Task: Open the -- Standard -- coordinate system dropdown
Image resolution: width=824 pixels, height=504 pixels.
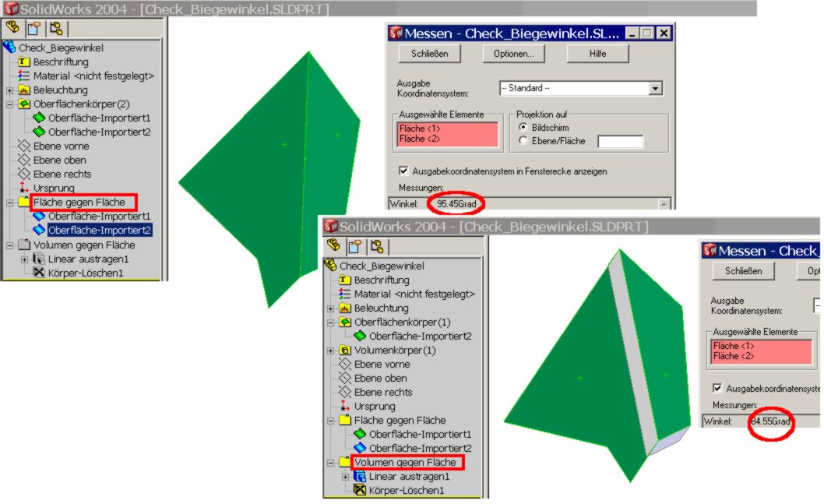Action: tap(655, 88)
